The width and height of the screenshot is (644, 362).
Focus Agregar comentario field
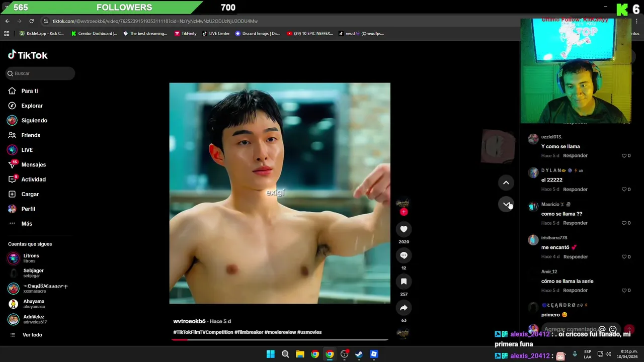(x=570, y=329)
